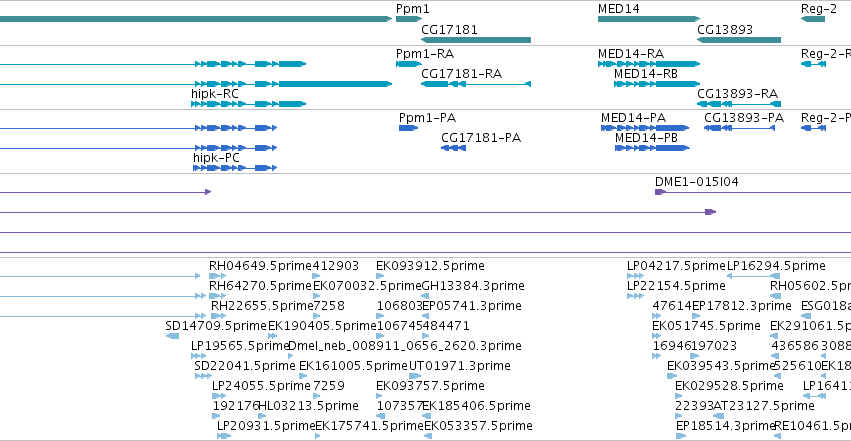Click the 192176 feature label
The width and height of the screenshot is (851, 441).
[236, 406]
